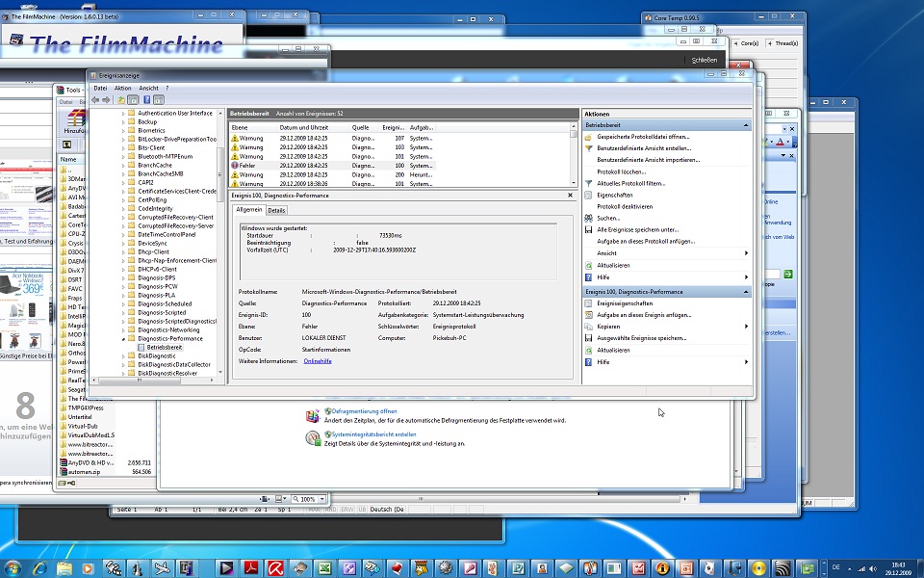Open Windows Explorer from the taskbar
The height and width of the screenshot is (578, 924).
pos(64,568)
